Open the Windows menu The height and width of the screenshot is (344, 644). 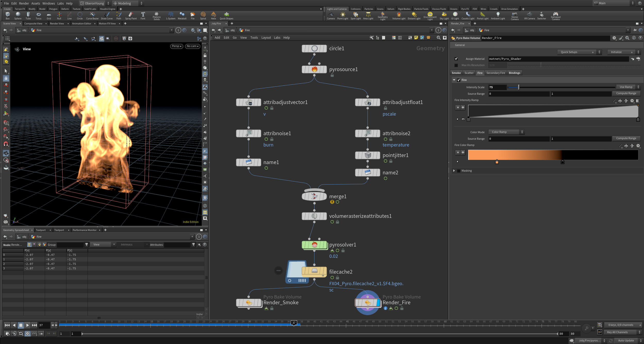tap(48, 3)
